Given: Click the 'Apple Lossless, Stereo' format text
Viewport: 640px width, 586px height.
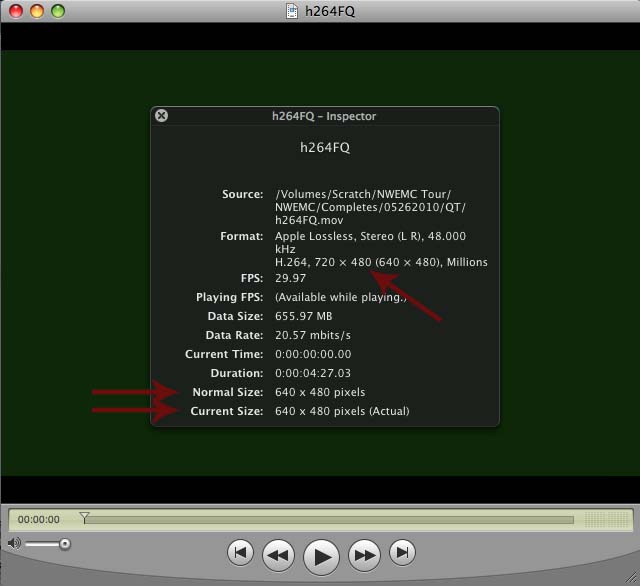Looking at the screenshot, I should (370, 242).
